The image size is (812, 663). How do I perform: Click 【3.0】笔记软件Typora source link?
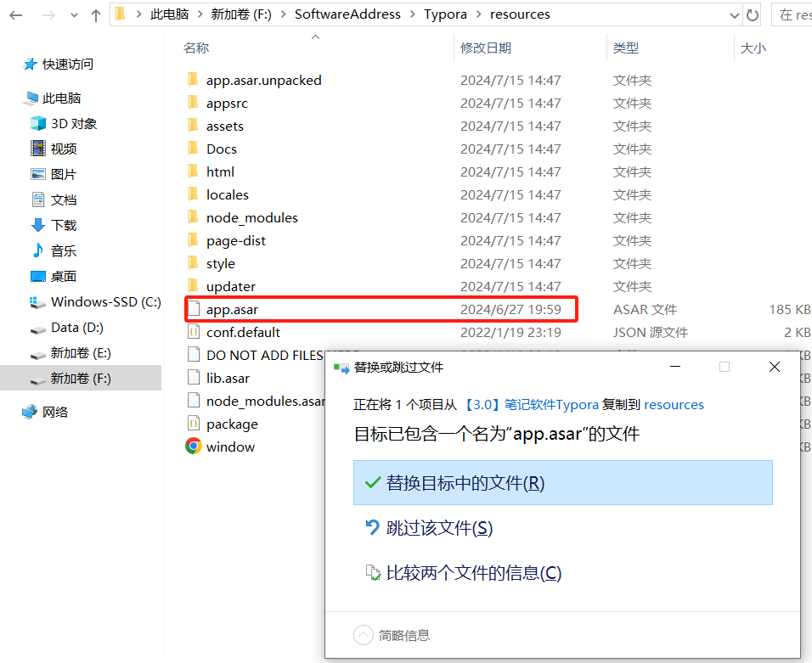click(x=530, y=404)
